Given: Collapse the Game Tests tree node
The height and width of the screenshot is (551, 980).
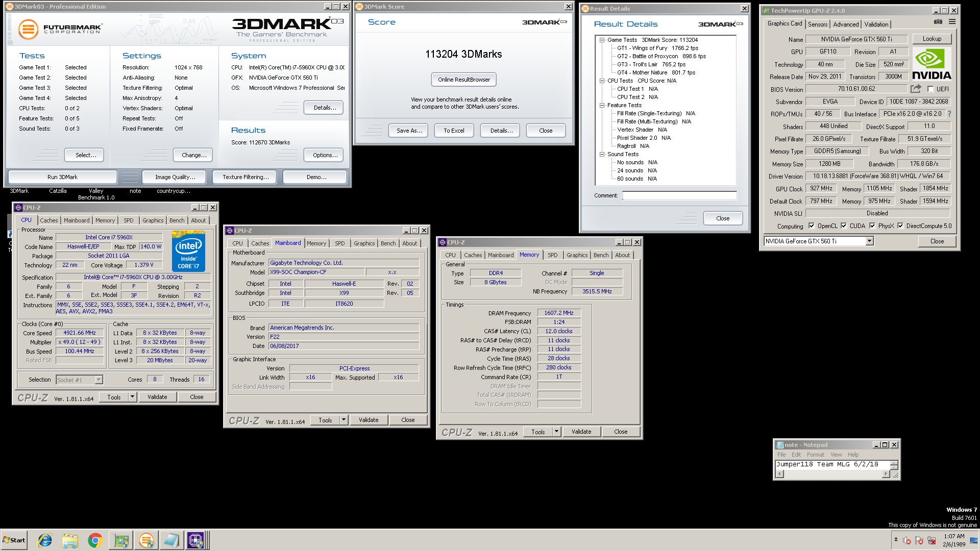Looking at the screenshot, I should tap(602, 40).
